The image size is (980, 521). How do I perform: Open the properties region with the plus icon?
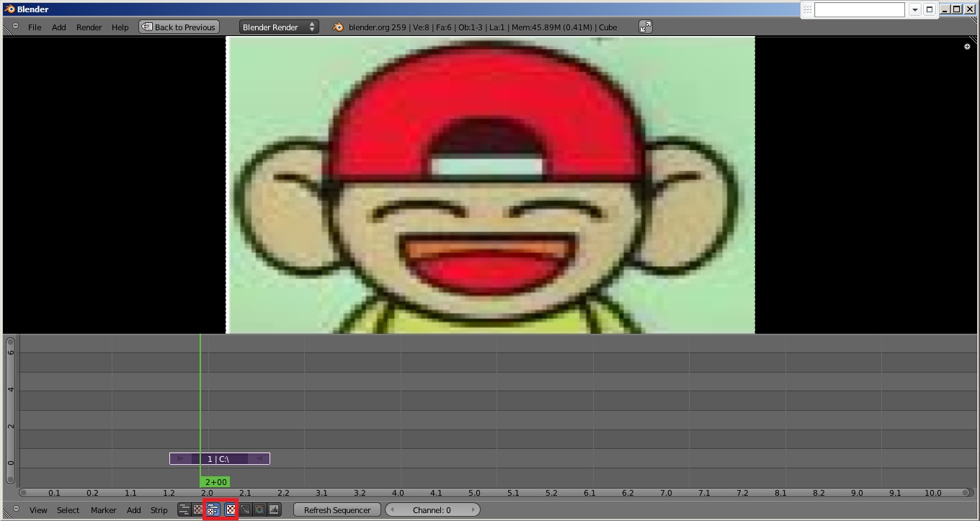click(x=967, y=47)
